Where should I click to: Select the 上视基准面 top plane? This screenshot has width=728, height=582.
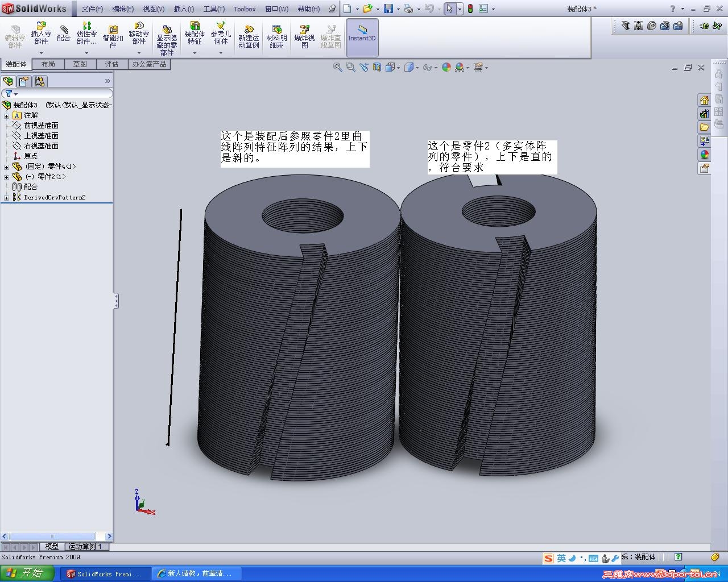pos(35,136)
